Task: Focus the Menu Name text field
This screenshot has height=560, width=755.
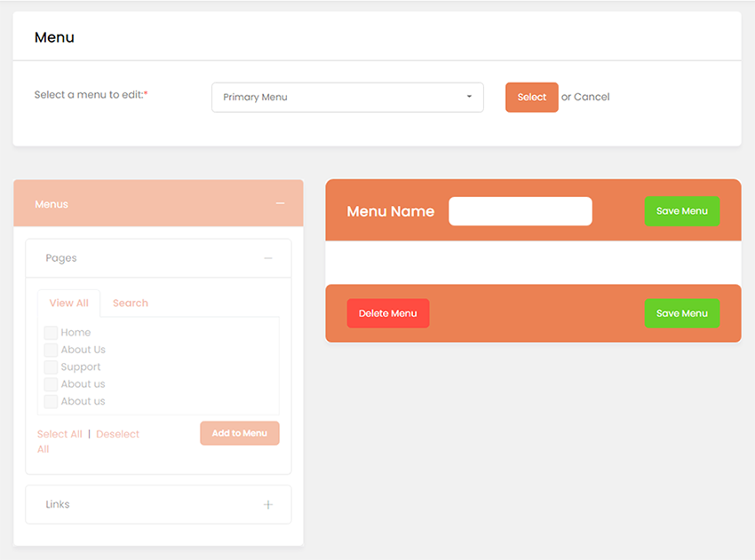Action: point(520,211)
